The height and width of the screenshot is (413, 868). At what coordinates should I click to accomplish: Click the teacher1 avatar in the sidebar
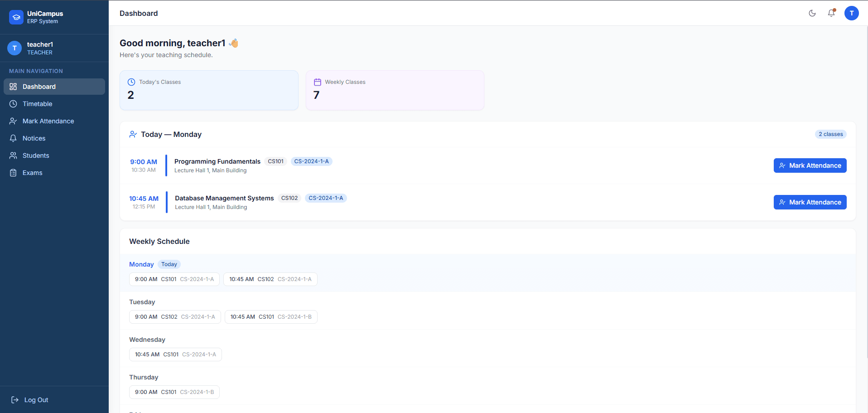(14, 48)
